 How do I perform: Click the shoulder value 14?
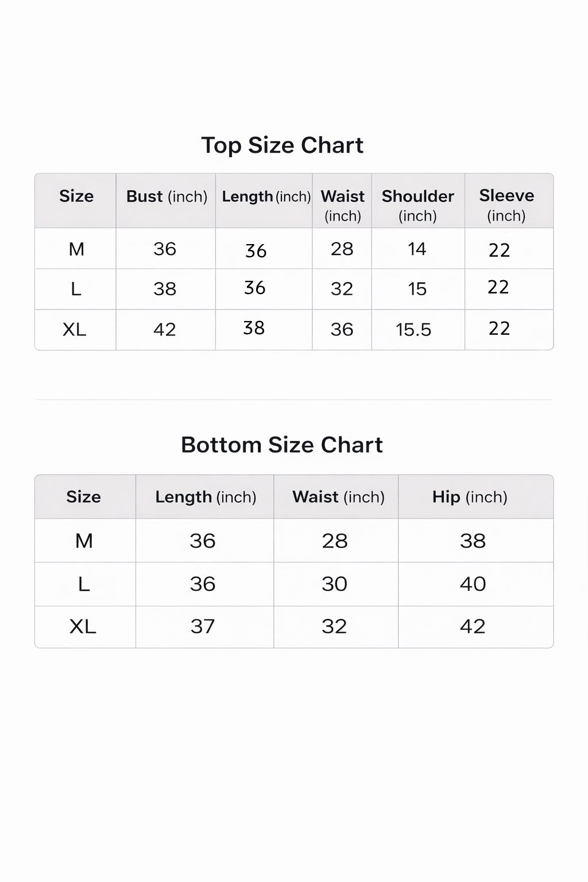click(x=417, y=249)
